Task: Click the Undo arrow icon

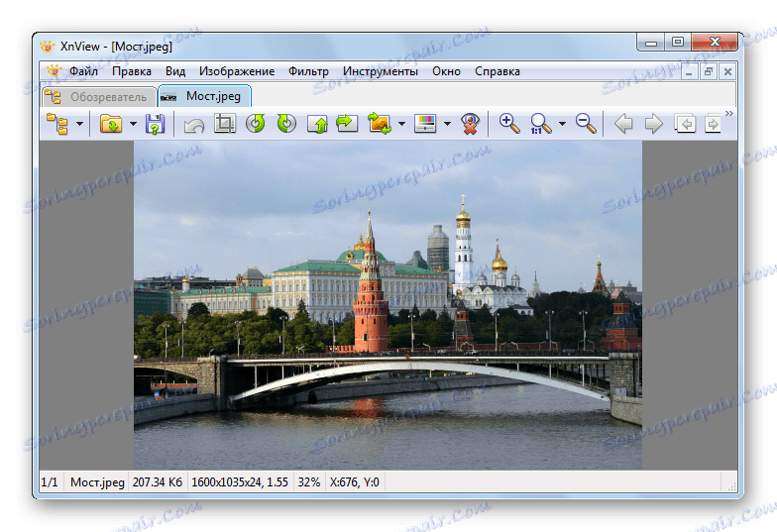Action: coord(194,125)
